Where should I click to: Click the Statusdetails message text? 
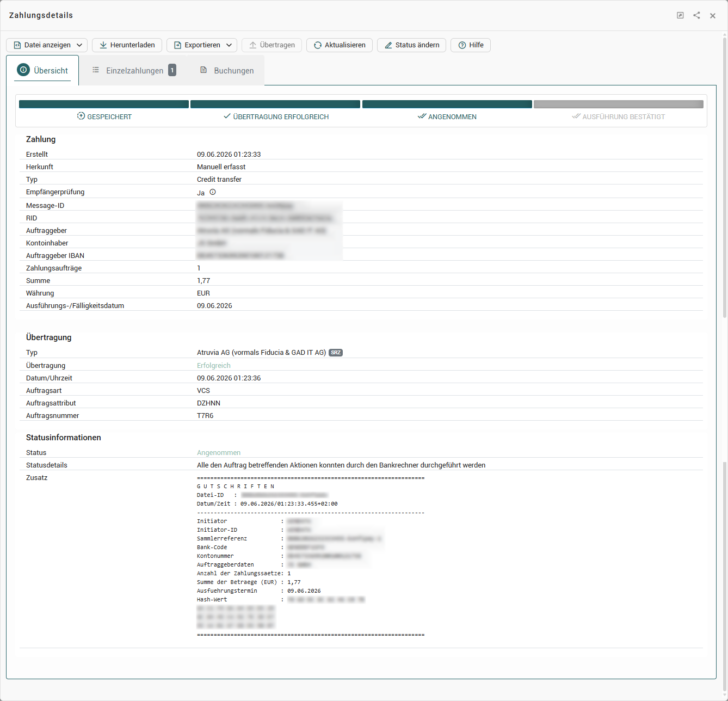click(x=341, y=465)
